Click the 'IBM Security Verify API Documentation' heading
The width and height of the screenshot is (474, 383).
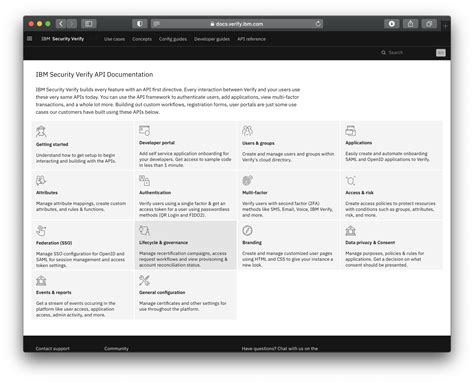pos(94,74)
